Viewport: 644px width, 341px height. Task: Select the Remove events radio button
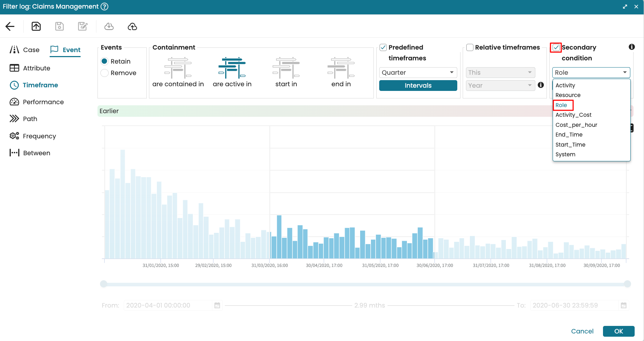[x=105, y=73]
